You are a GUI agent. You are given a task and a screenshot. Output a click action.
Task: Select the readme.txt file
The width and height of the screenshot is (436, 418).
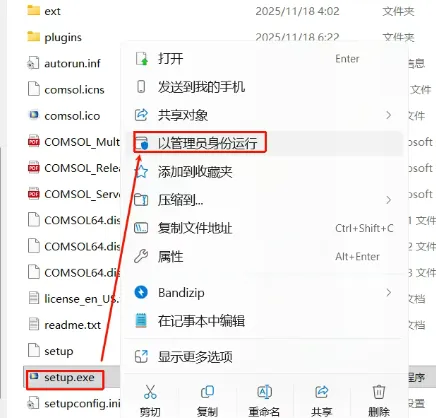click(72, 325)
